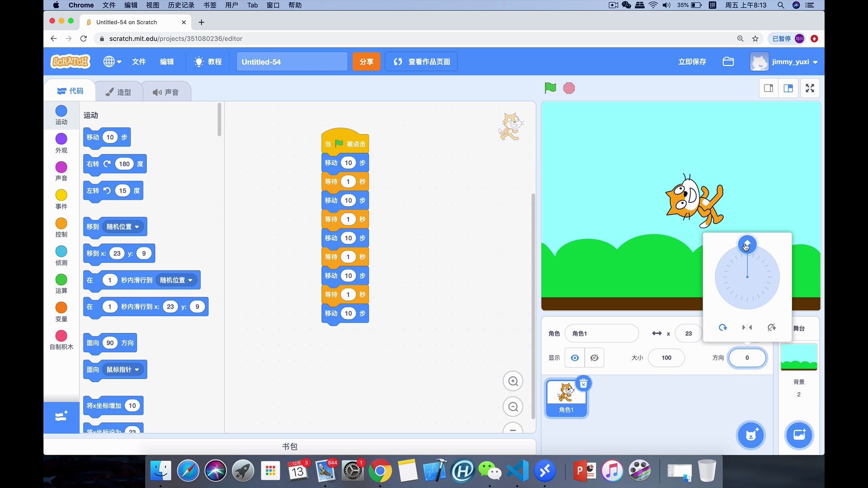Hide the sprite with crossed-eye icon

click(594, 358)
